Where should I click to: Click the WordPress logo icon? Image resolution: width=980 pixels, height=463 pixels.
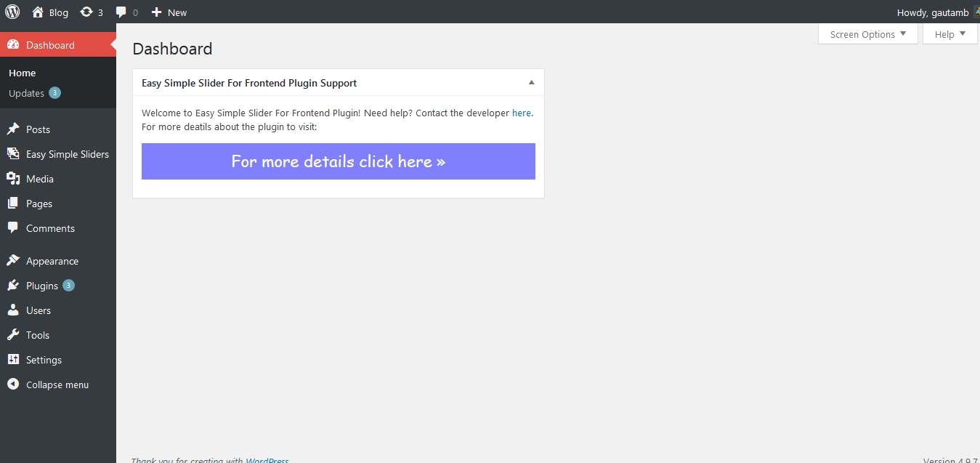[x=12, y=12]
